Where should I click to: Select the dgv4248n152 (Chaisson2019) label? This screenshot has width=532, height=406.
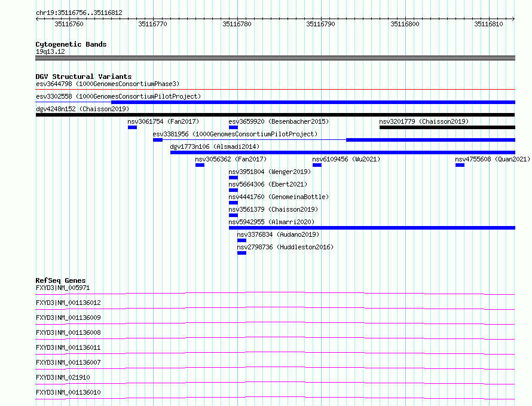[82, 109]
